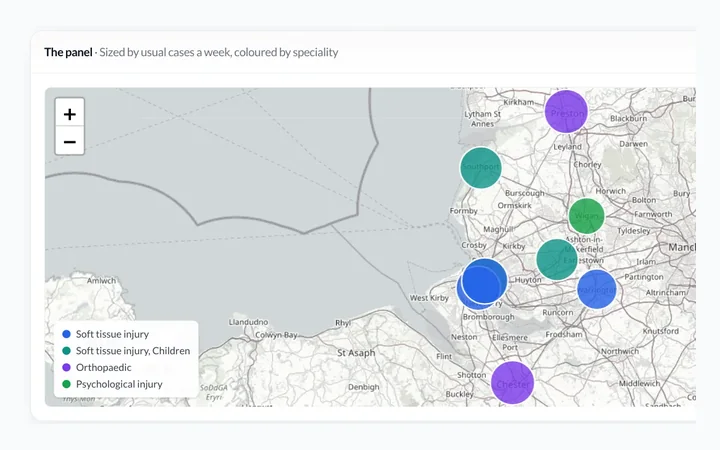The image size is (720, 450).
Task: Click the 'Orthopaedic' legend label
Action: [x=104, y=367]
